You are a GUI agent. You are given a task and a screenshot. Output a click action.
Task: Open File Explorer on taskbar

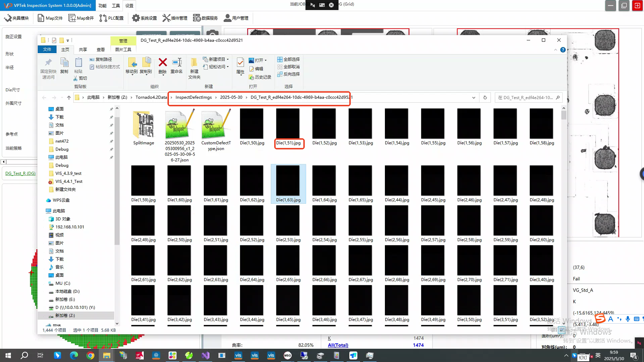(x=107, y=356)
